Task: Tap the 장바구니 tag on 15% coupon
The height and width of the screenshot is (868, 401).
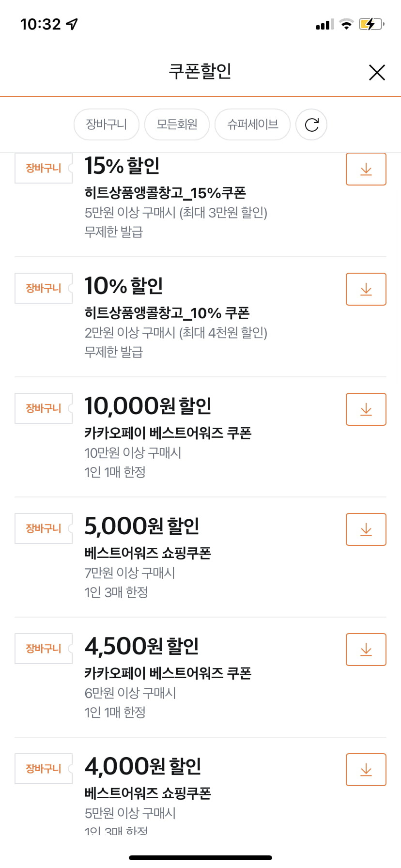Action: point(44,168)
